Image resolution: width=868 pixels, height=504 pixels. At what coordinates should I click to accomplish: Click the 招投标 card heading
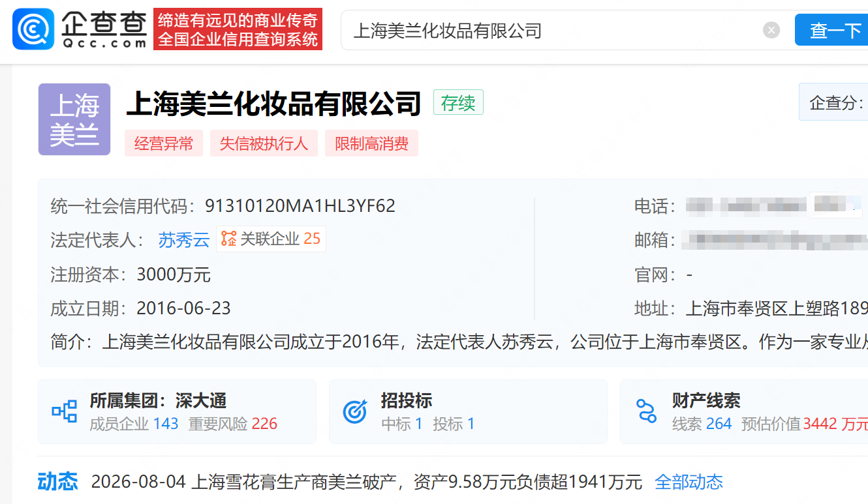point(407,400)
